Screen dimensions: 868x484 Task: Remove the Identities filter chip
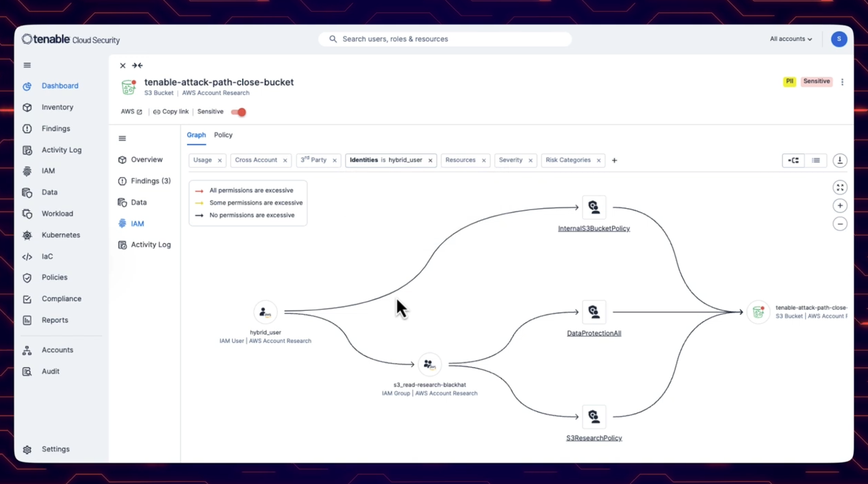[431, 161]
